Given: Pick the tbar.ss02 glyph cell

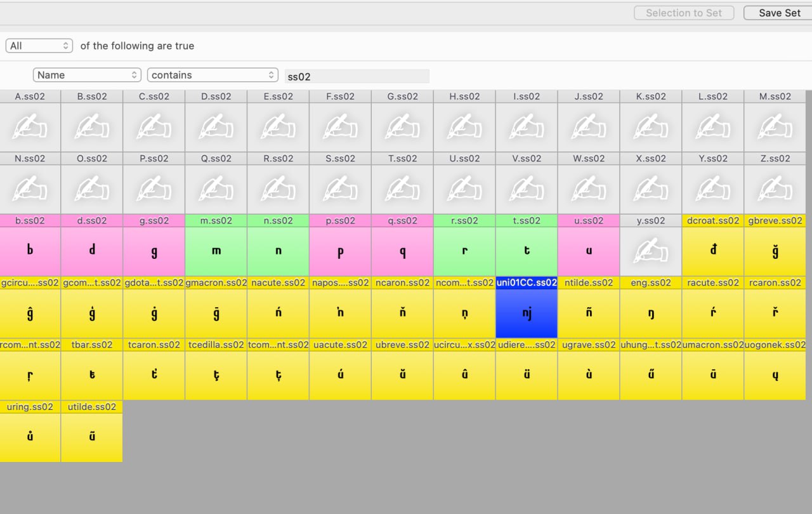Looking at the screenshot, I should tap(92, 376).
